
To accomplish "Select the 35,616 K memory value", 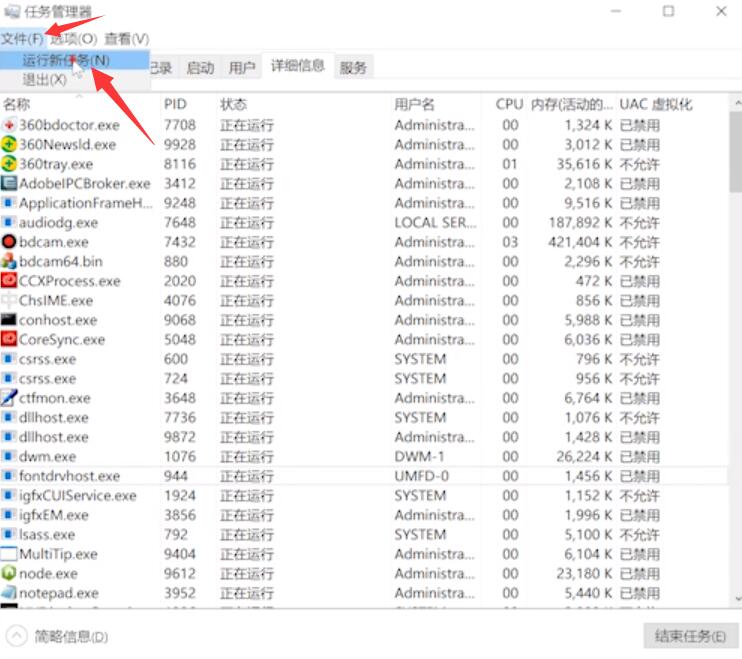I will [x=584, y=164].
